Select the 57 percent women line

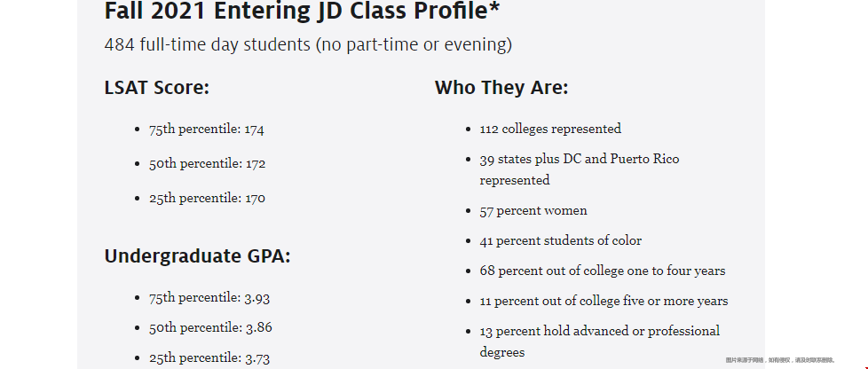tap(533, 211)
